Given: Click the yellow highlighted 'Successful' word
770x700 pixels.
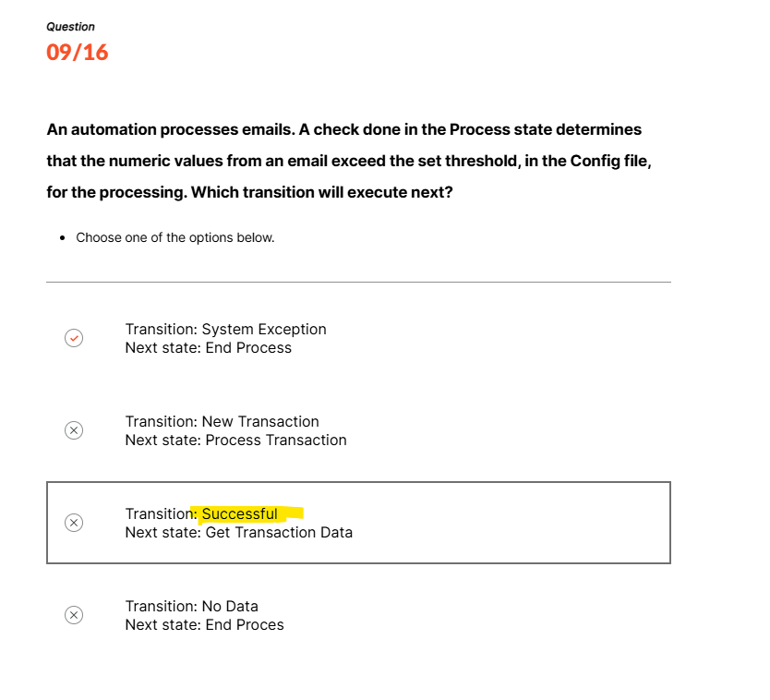Looking at the screenshot, I should (240, 513).
